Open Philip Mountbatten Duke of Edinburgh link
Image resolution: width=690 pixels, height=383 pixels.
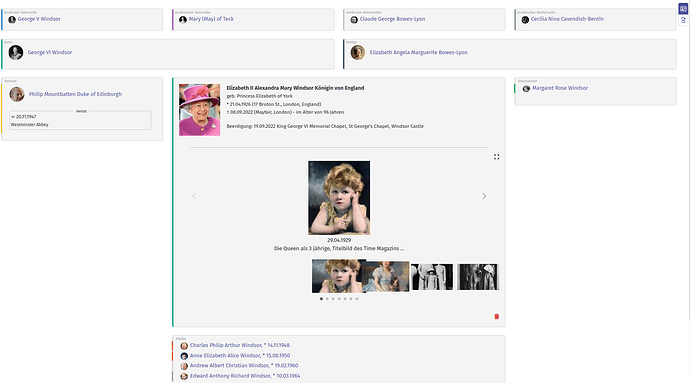click(x=75, y=94)
